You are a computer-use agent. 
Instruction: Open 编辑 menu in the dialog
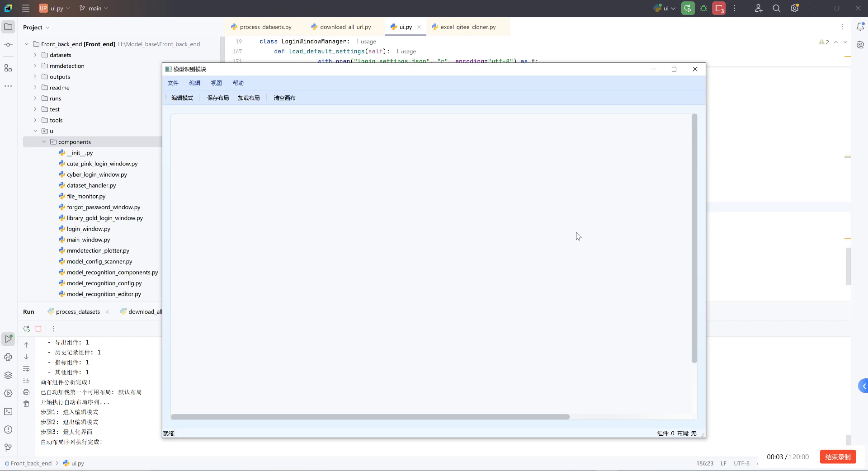[x=195, y=83]
